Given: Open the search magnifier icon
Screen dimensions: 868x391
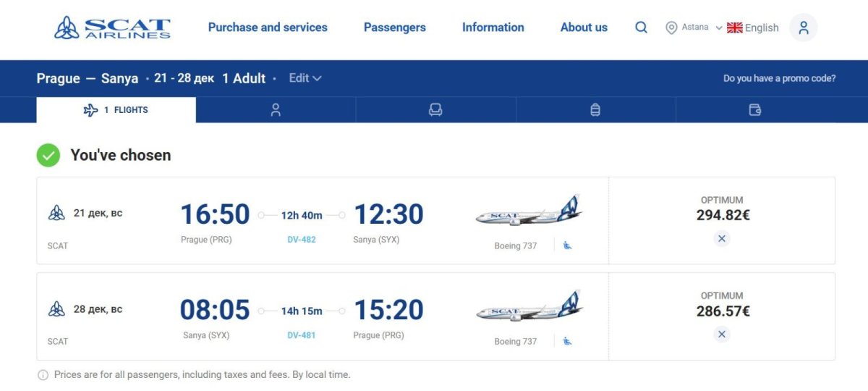Looking at the screenshot, I should coord(641,28).
